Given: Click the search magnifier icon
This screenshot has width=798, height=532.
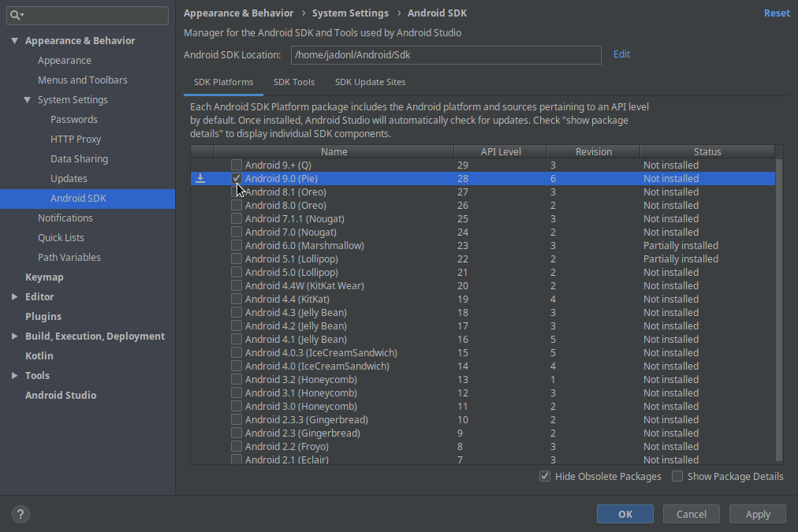Looking at the screenshot, I should pos(16,15).
